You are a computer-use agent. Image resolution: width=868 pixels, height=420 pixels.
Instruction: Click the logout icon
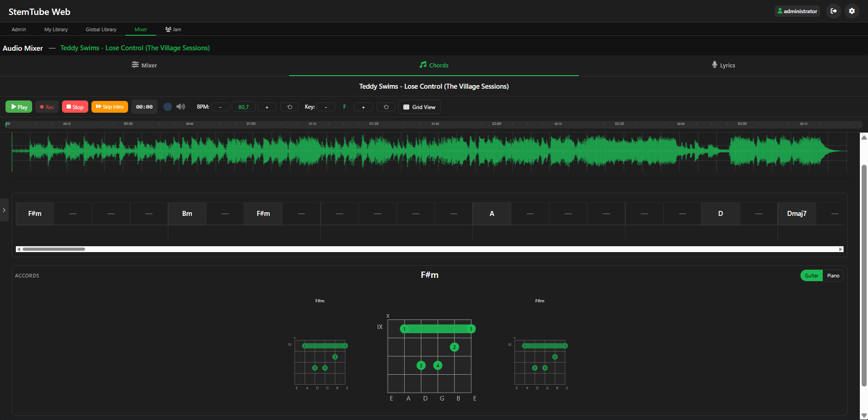point(834,11)
